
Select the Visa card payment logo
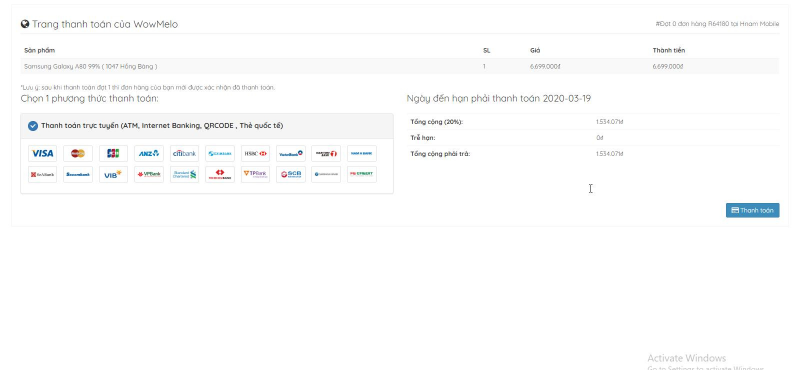(42, 153)
